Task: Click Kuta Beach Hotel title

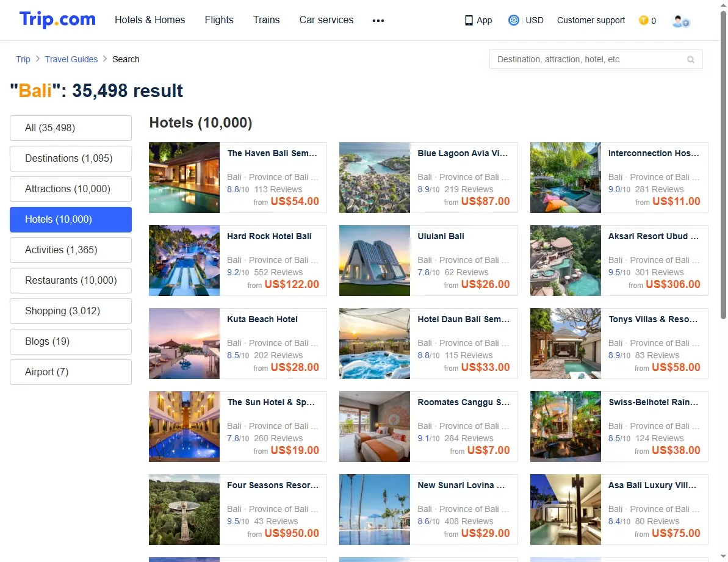Action: [262, 319]
